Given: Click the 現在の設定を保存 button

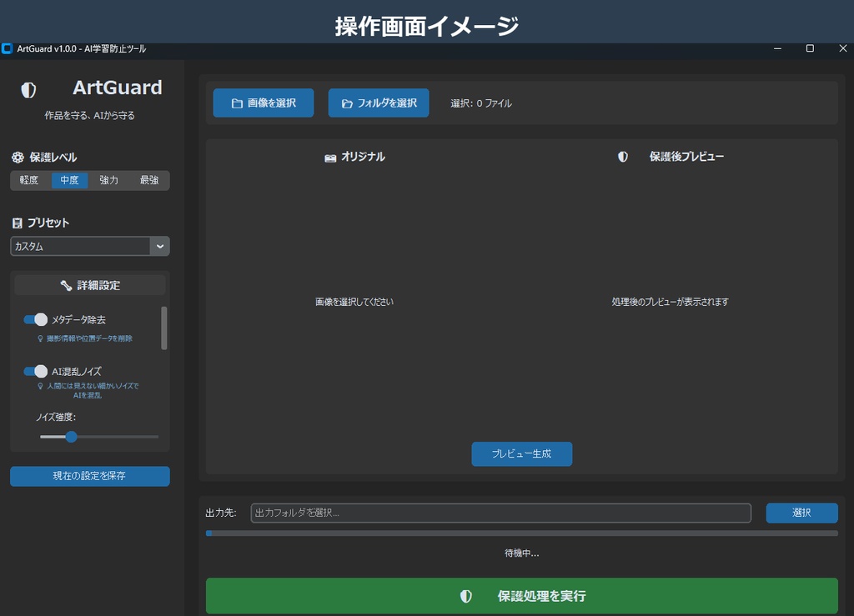Looking at the screenshot, I should pos(89,476).
